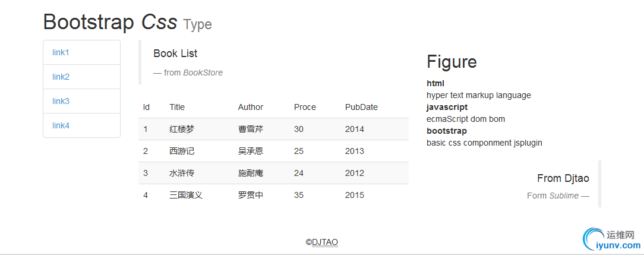The width and height of the screenshot is (644, 255).
Task: Click the From Djtao quote text
Action: (x=563, y=178)
